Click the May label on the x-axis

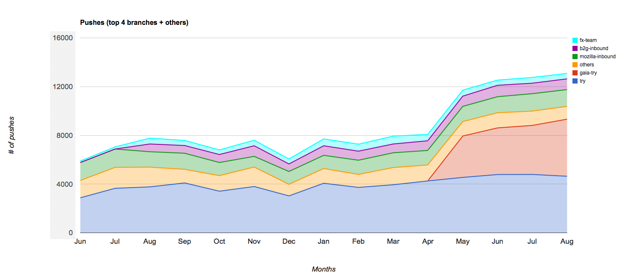(463, 242)
